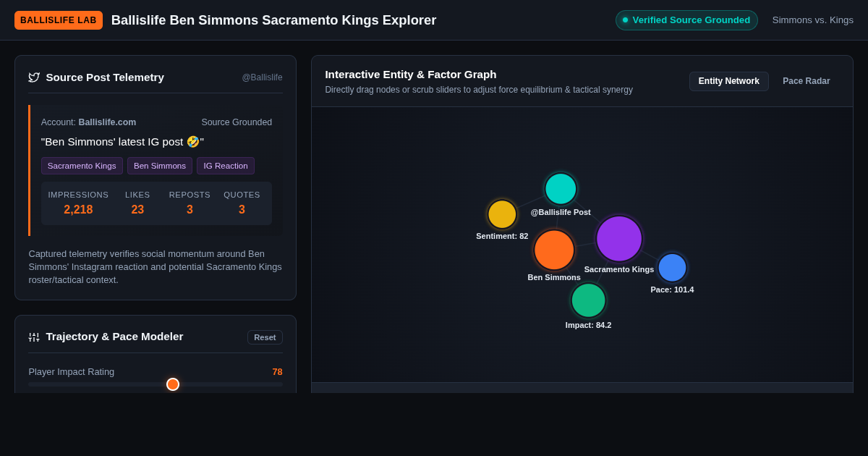Click the Ballislife Ben Simmons Sacramento Kings Explorer title
The height and width of the screenshot is (456, 868).
(x=273, y=20)
